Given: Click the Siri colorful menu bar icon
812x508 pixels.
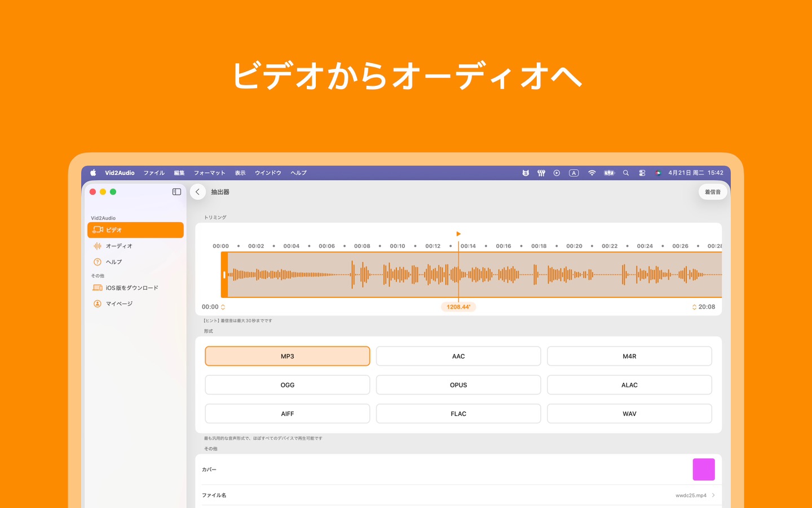Looking at the screenshot, I should coord(658,173).
